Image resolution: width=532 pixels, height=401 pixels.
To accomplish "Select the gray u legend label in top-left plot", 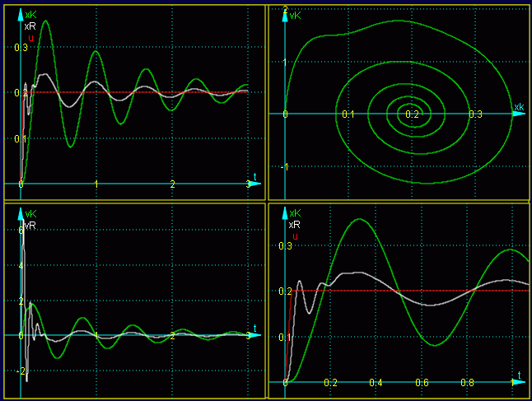I will coord(30,37).
